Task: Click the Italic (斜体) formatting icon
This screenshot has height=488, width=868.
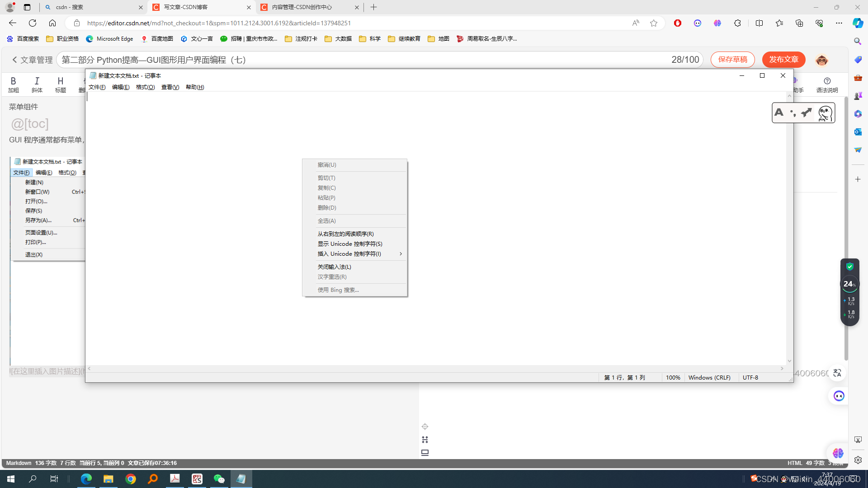Action: pos(37,84)
